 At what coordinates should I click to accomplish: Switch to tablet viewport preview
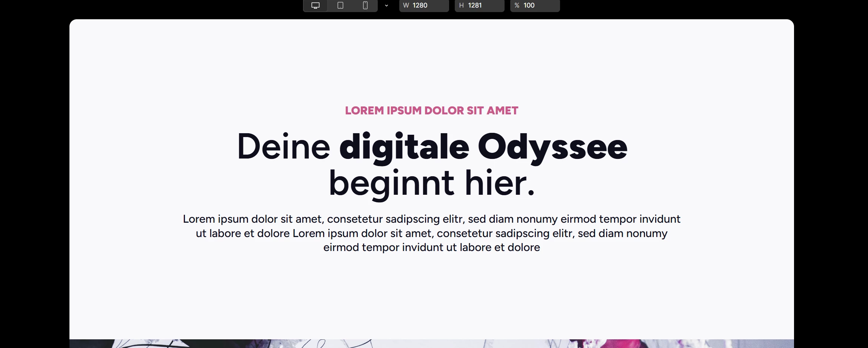point(340,5)
